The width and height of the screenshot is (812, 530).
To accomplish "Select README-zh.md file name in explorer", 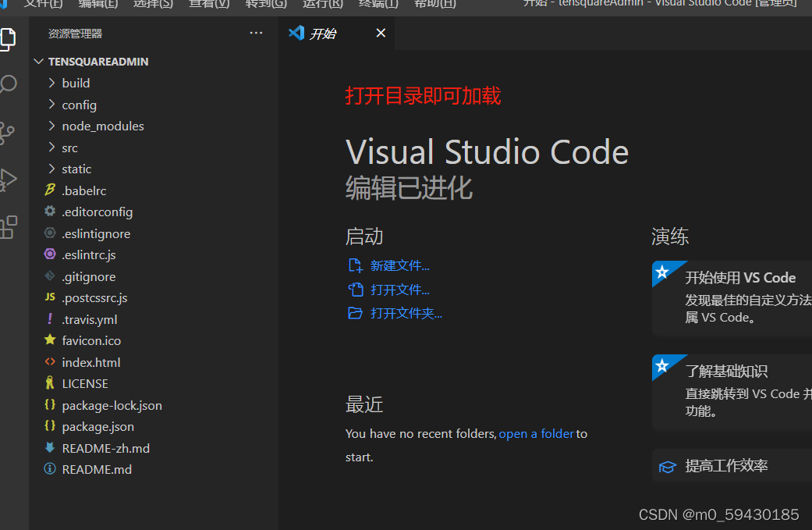I will 105,448.
